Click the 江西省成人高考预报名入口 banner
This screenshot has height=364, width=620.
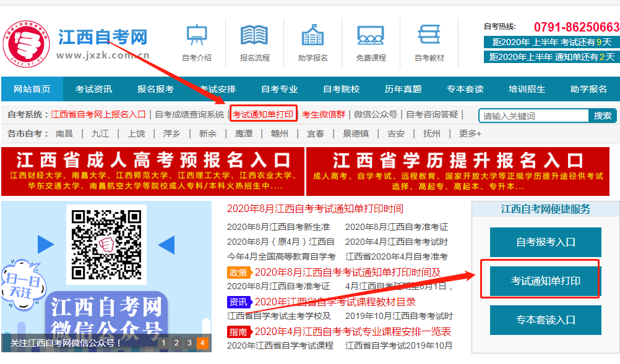[x=153, y=171]
